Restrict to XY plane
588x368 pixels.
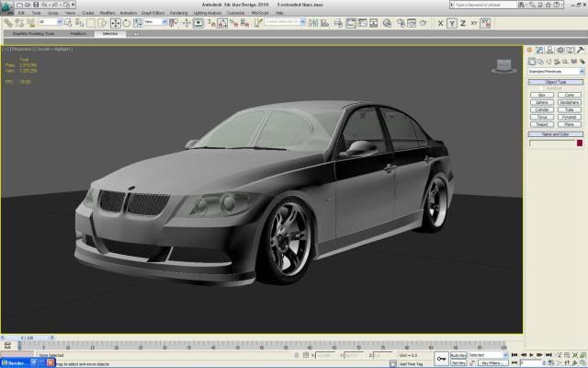[x=474, y=23]
